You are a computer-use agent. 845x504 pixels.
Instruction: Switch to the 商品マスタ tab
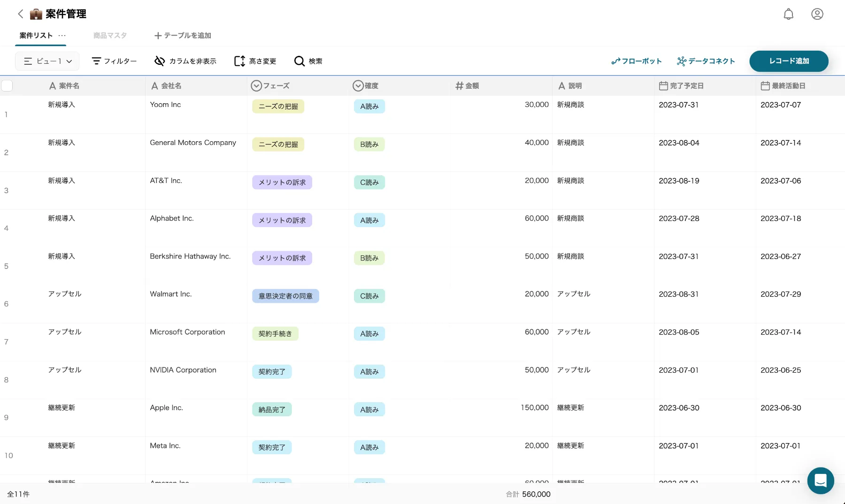click(x=110, y=36)
